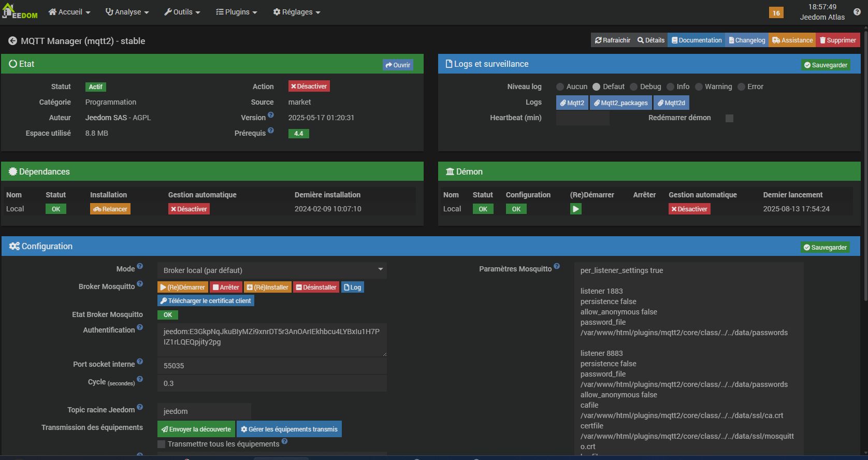Open the Analyse menu
The width and height of the screenshot is (868, 460).
pyautogui.click(x=127, y=12)
